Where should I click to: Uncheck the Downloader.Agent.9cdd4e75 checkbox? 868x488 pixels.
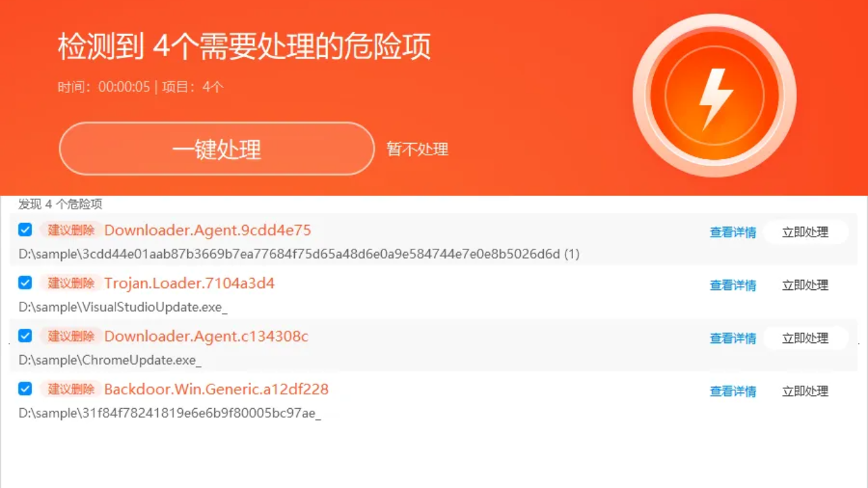[25, 230]
